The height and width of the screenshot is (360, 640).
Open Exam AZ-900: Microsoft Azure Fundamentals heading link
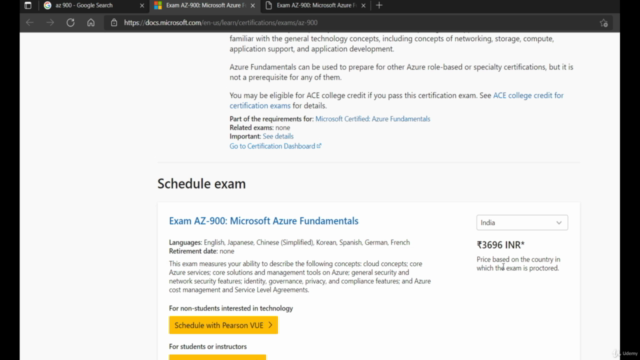point(264,221)
